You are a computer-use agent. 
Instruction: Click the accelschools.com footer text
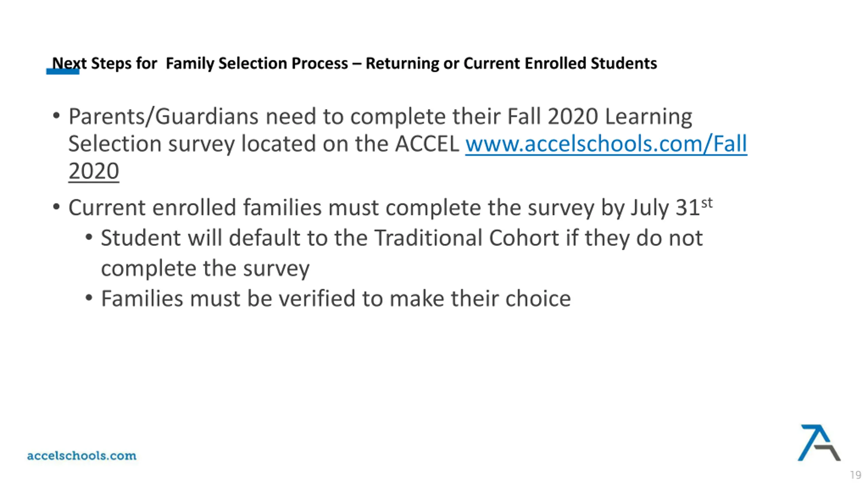82,455
